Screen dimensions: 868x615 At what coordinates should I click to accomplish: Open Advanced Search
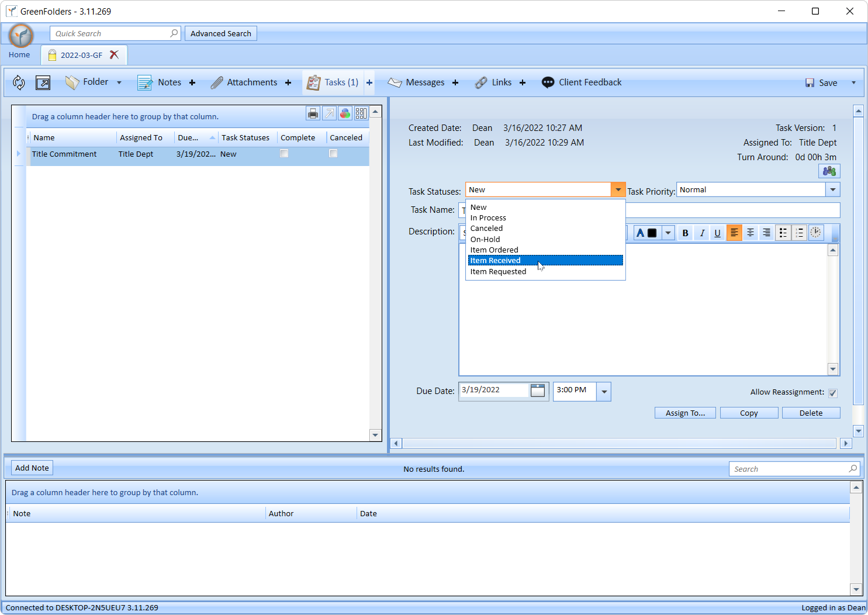pyautogui.click(x=221, y=34)
